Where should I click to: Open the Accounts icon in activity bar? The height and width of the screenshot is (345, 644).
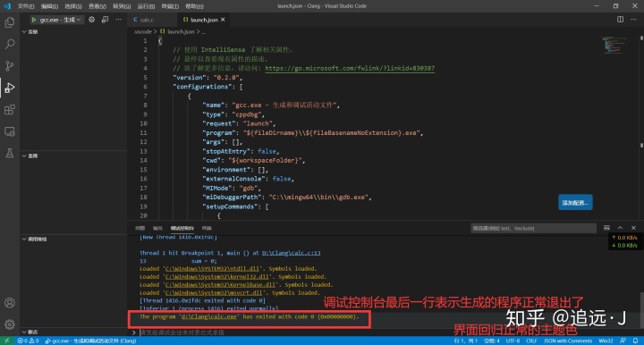(10, 303)
